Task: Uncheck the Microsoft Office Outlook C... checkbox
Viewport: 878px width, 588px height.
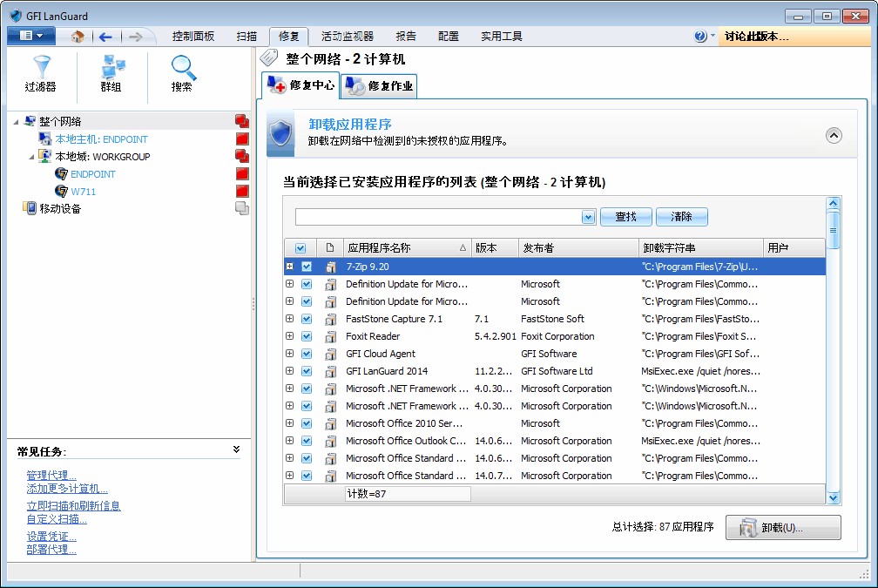Action: coord(307,441)
